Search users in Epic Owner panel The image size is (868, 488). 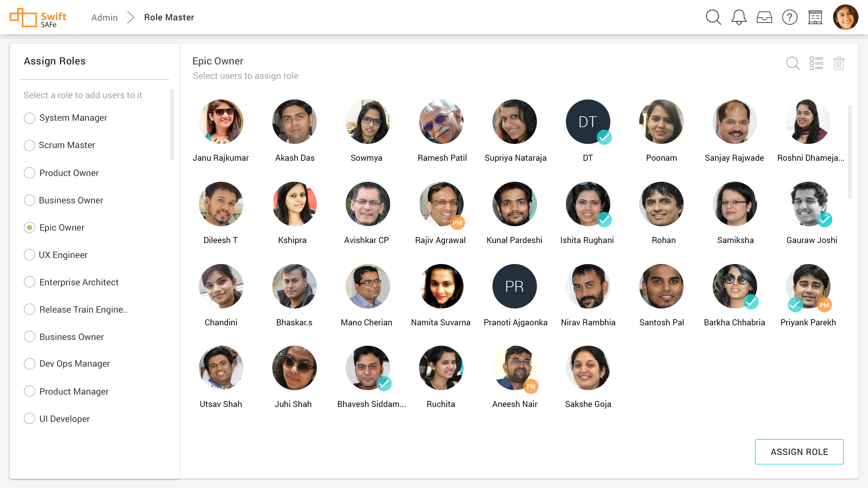792,63
